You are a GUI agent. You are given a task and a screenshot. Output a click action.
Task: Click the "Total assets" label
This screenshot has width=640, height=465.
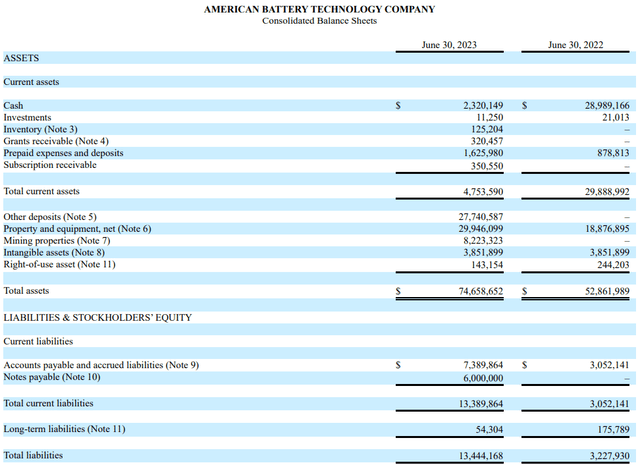pyautogui.click(x=26, y=291)
